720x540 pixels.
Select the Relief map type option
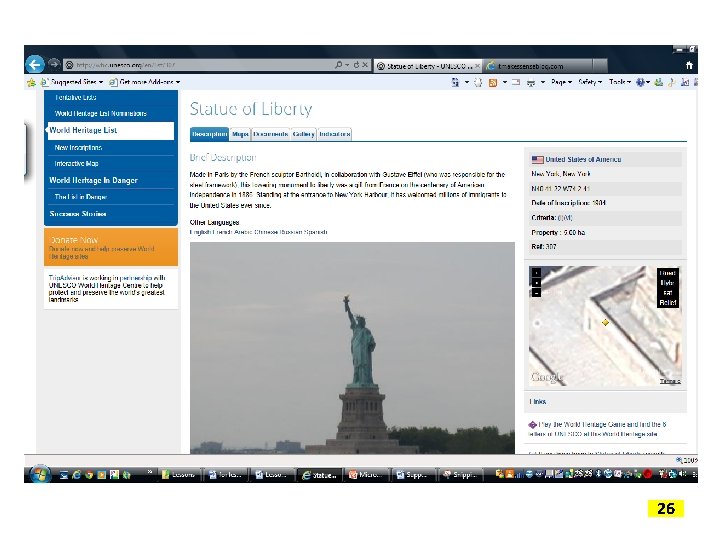(x=667, y=303)
